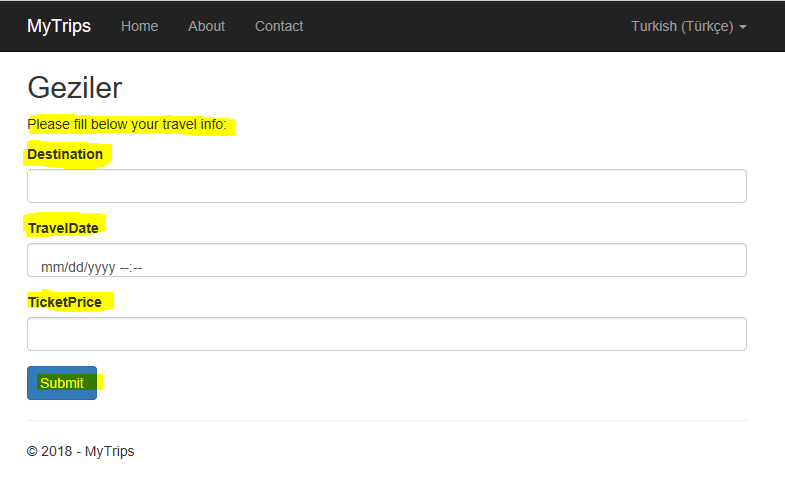Go to the Home page
Viewport: 785px width, 484px height.
point(139,26)
